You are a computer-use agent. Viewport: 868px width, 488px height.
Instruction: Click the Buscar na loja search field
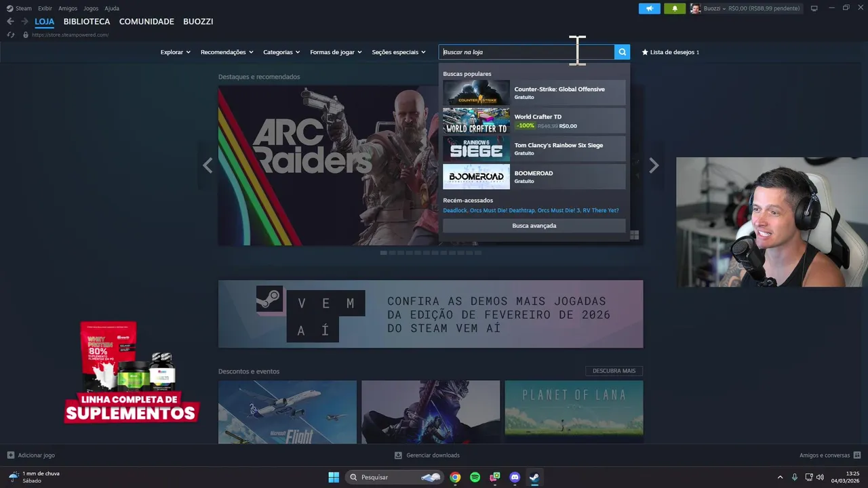[527, 52]
